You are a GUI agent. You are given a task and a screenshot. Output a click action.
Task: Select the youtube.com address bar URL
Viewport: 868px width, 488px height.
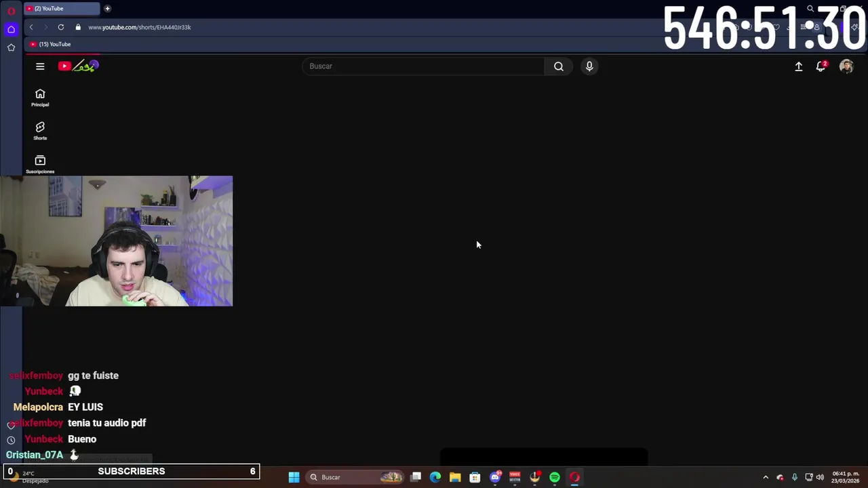click(140, 27)
